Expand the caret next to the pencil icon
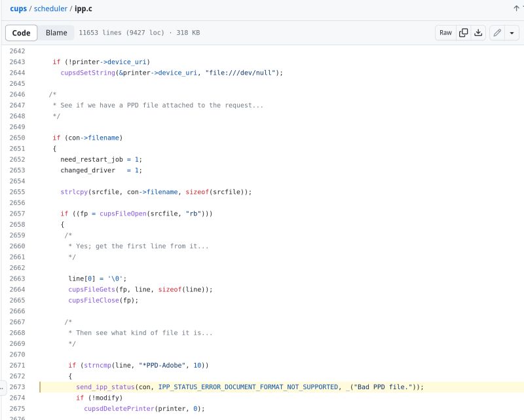The width and height of the screenshot is (524, 420). (510, 32)
